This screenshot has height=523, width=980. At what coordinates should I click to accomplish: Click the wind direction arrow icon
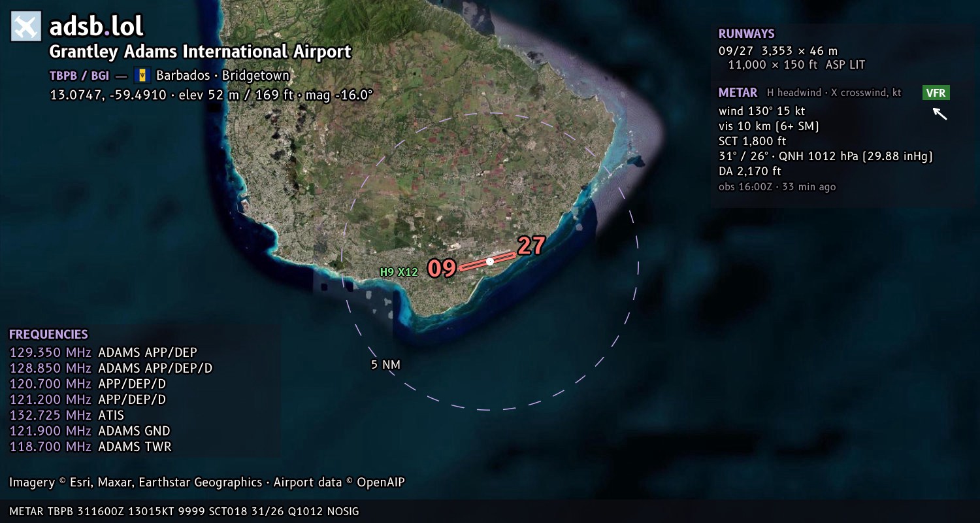[939, 114]
